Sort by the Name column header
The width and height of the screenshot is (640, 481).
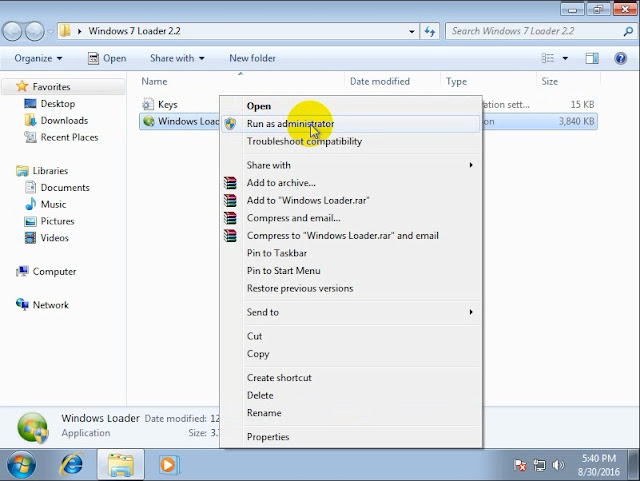240,81
